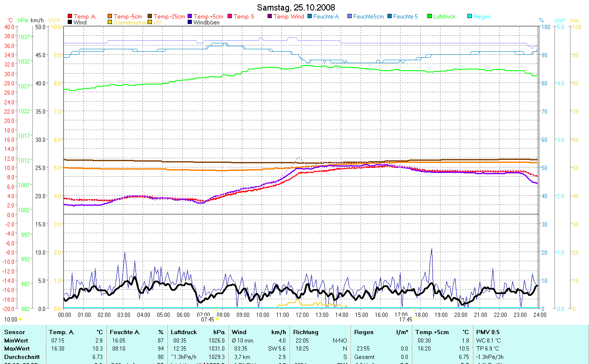
Task: Click the yellow UV legend square
Action: coord(150,22)
